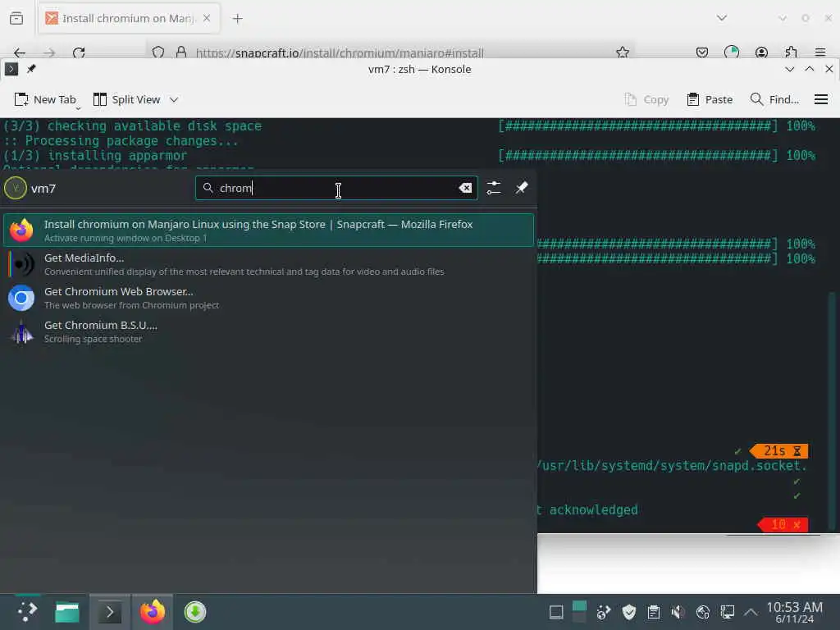Click Split View in Konsole toolbar
840x630 pixels.
(126, 99)
